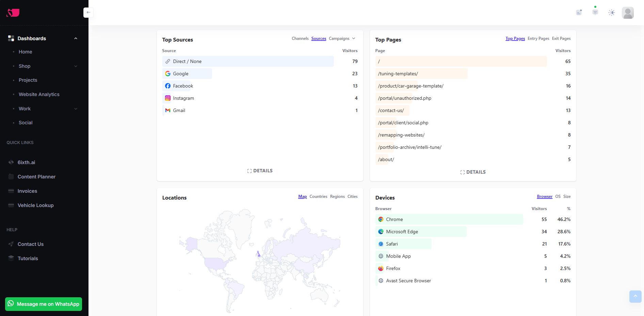Expand the Shop submenu
This screenshot has width=644, height=316.
coord(76,66)
